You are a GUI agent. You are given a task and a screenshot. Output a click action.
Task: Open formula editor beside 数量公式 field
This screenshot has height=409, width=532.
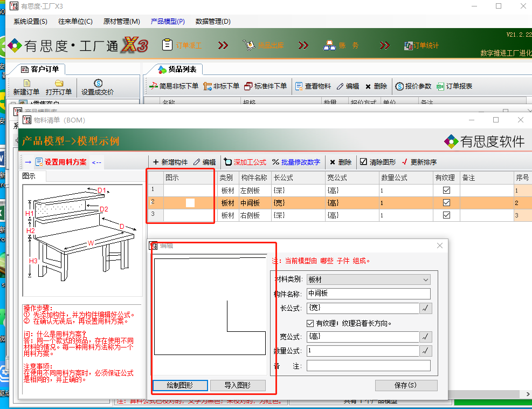425,351
